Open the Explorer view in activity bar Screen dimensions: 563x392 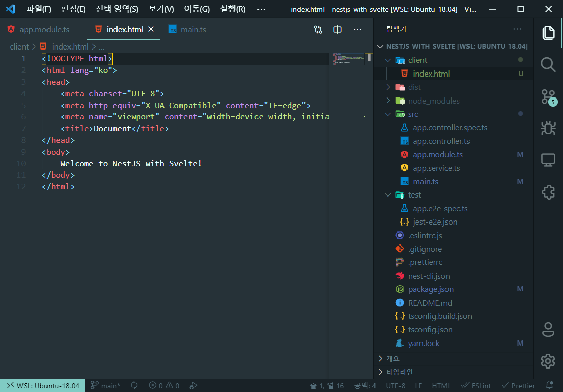[x=548, y=33]
